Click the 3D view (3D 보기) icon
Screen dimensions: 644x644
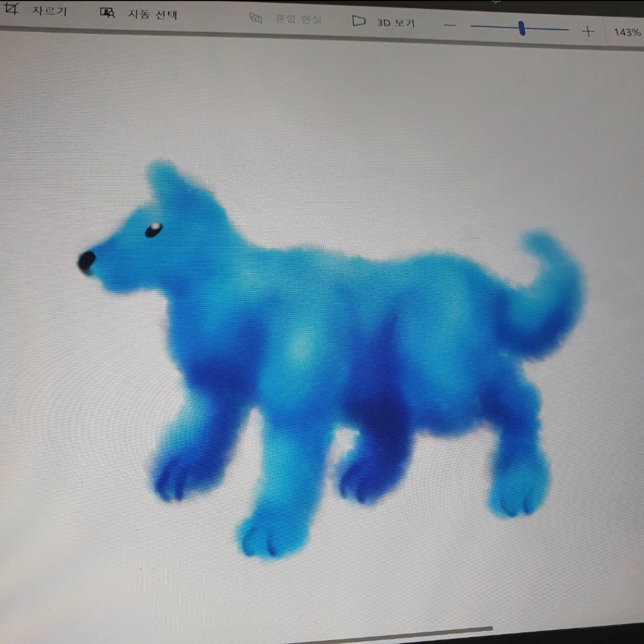pyautogui.click(x=358, y=21)
